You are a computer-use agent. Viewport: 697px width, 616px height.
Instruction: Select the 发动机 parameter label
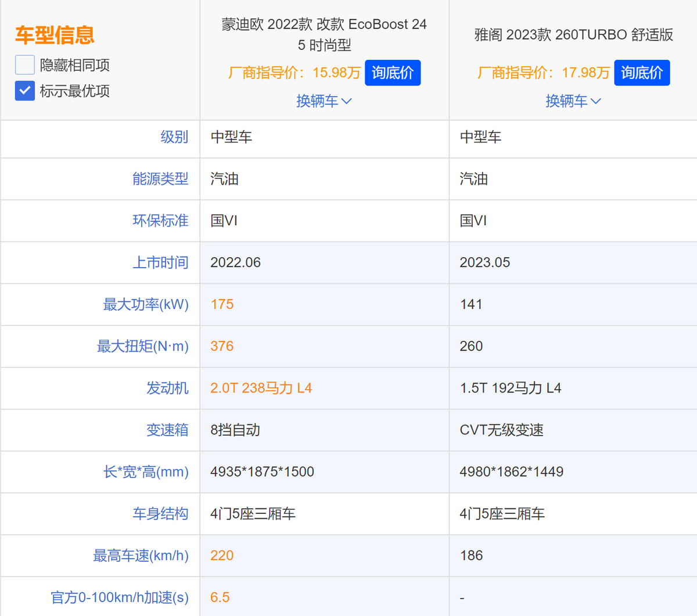tap(167, 388)
